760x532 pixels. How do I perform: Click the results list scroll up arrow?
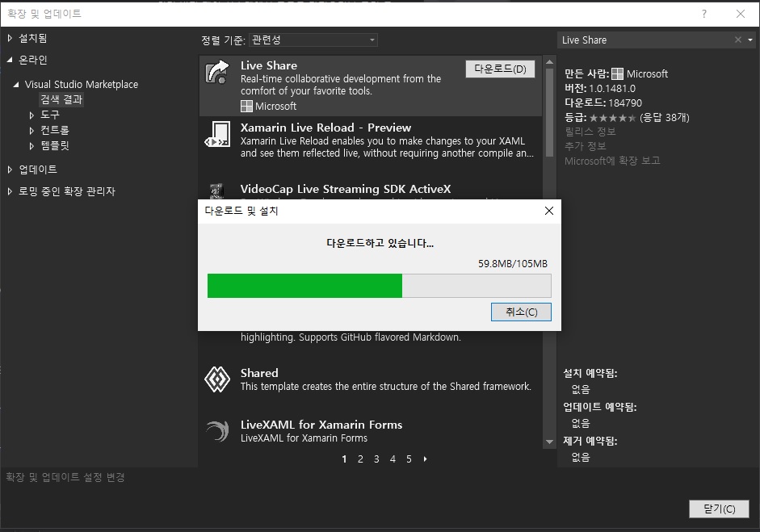point(549,62)
